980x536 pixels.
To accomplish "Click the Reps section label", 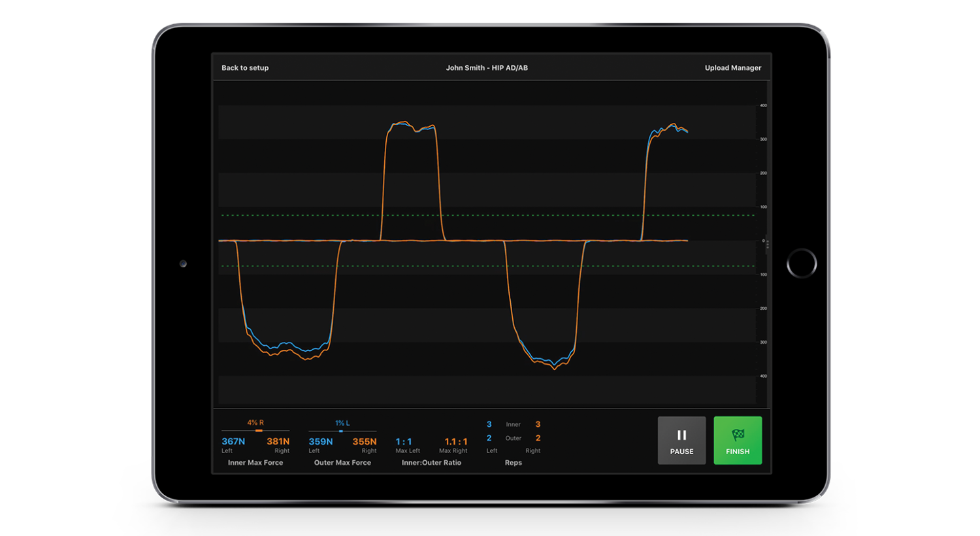I will 514,462.
